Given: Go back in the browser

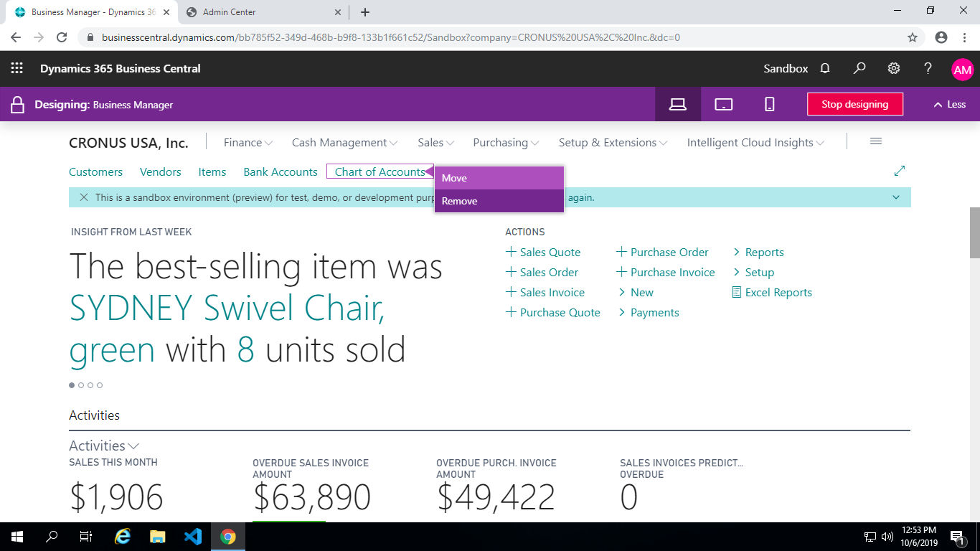Looking at the screenshot, I should click(16, 37).
